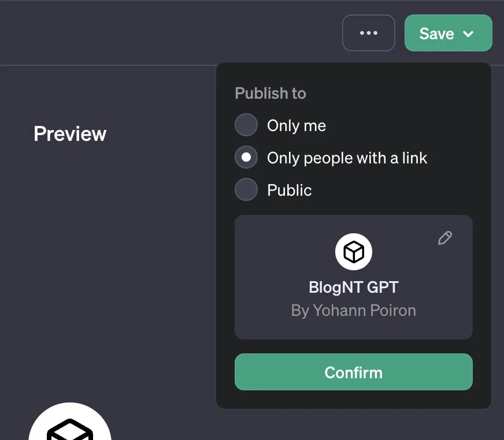Click the "By Yohann Poiron" author line
The width and height of the screenshot is (504, 440).
(x=353, y=311)
